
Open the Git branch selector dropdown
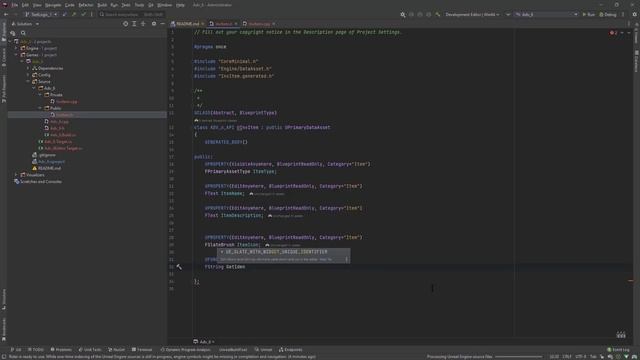(41, 14)
